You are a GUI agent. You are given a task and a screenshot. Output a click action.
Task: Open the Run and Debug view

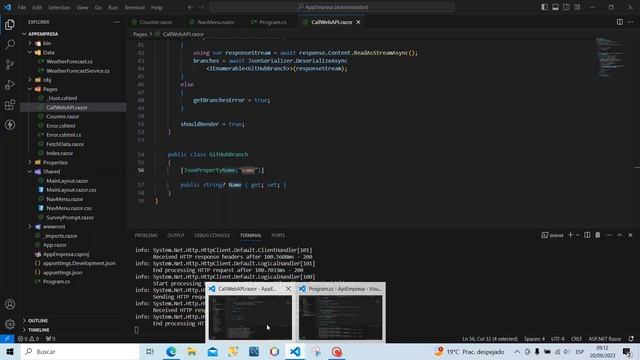point(10,84)
